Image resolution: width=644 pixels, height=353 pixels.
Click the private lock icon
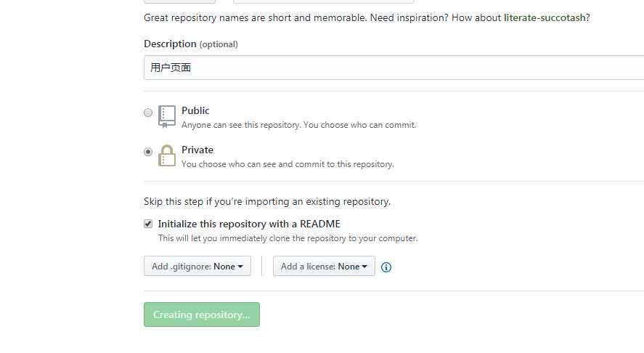pyautogui.click(x=167, y=155)
